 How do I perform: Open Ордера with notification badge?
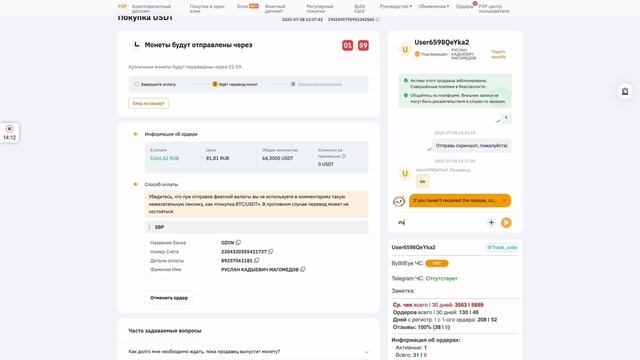(x=464, y=7)
